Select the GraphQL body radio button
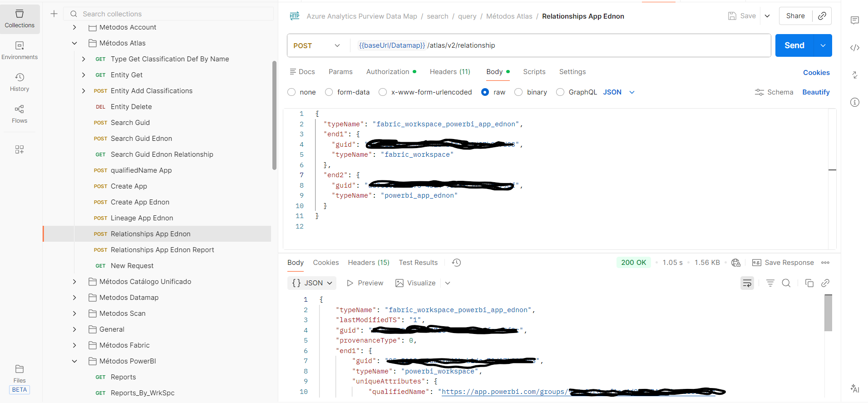The height and width of the screenshot is (403, 868). 560,92
